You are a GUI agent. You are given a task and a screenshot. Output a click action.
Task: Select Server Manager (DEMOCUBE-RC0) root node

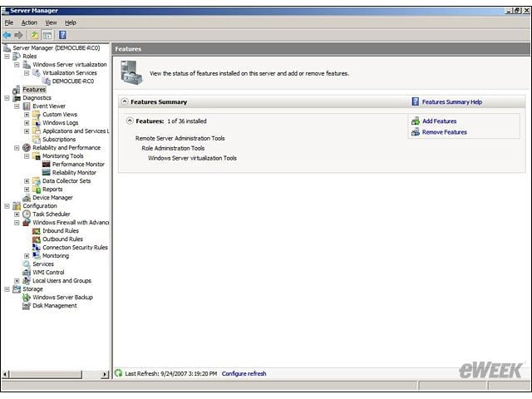click(x=57, y=48)
